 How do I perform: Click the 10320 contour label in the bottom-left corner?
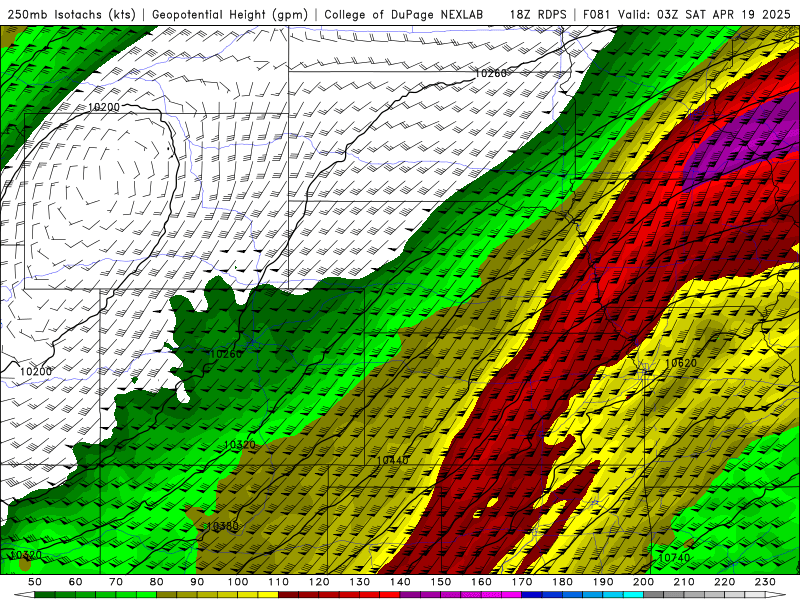pos(26,555)
